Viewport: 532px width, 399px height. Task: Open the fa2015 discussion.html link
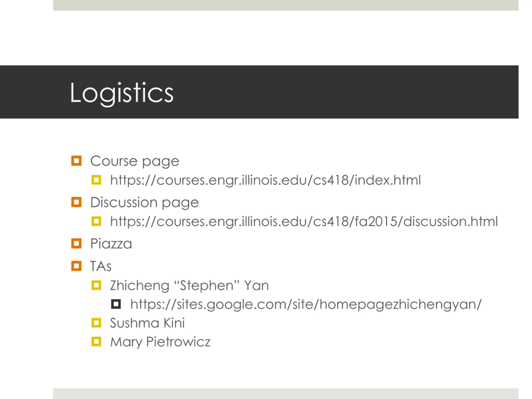coord(304,222)
